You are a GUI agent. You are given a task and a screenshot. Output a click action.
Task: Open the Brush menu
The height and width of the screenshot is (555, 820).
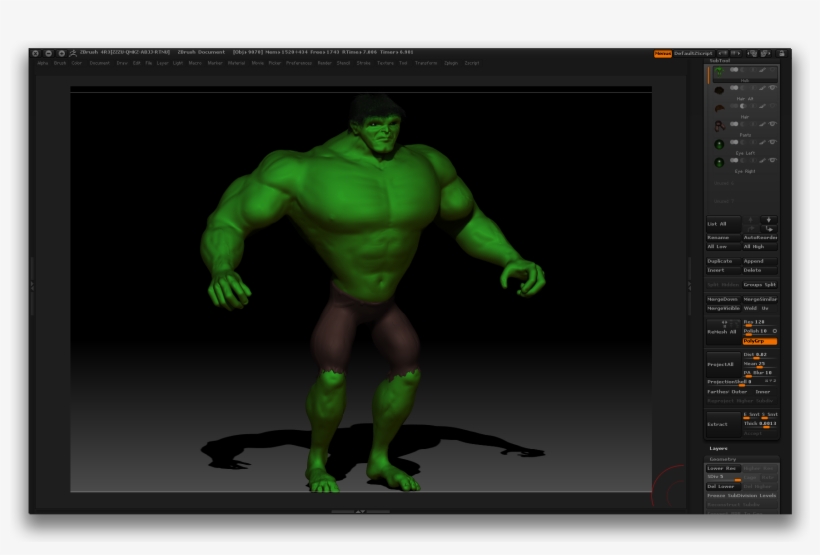click(x=60, y=63)
